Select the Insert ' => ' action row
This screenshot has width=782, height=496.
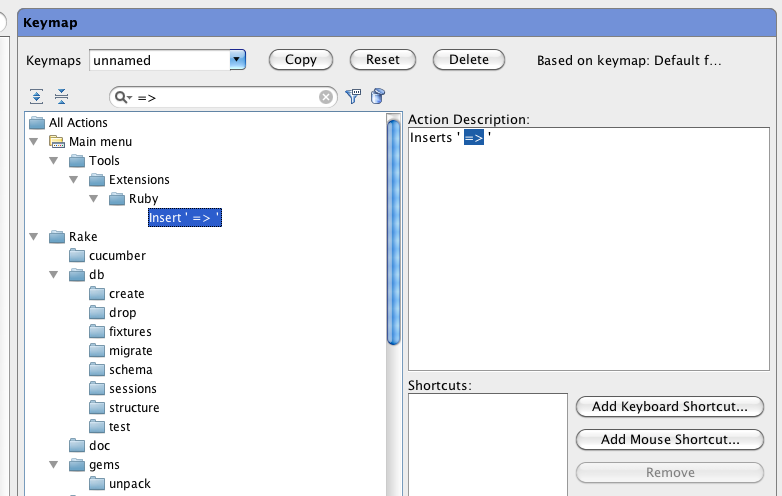(x=185, y=218)
